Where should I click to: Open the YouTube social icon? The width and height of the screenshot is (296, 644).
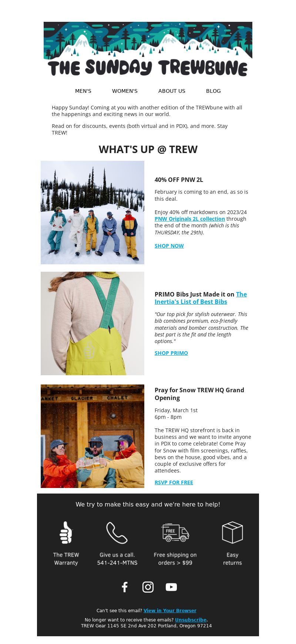[171, 587]
